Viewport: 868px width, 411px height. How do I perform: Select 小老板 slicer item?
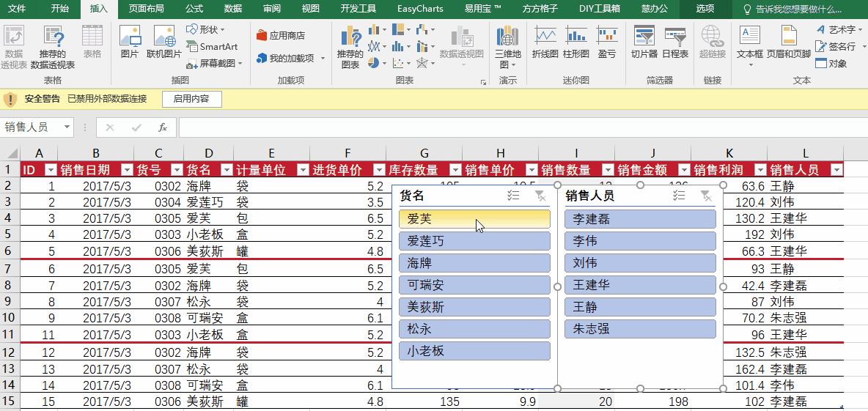pos(474,351)
